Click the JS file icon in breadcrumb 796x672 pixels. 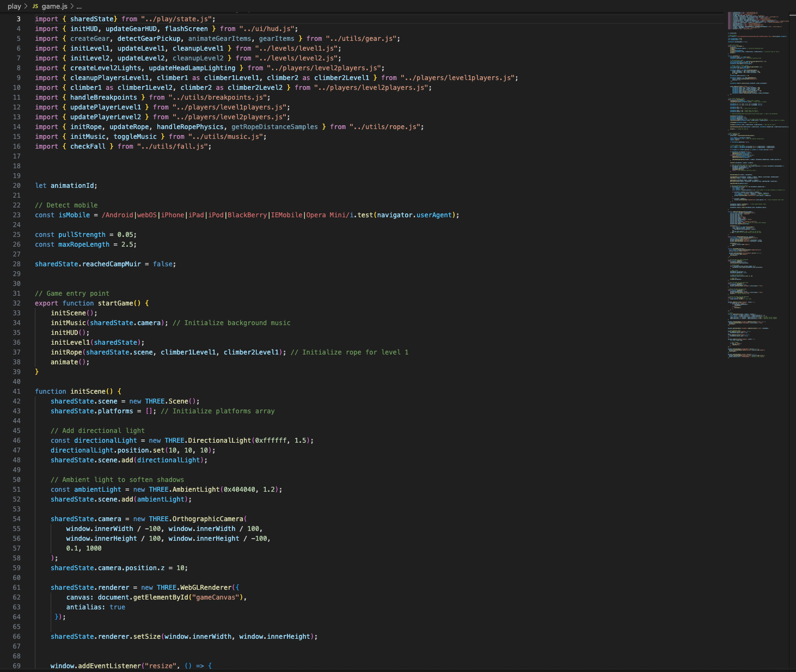[x=35, y=7]
